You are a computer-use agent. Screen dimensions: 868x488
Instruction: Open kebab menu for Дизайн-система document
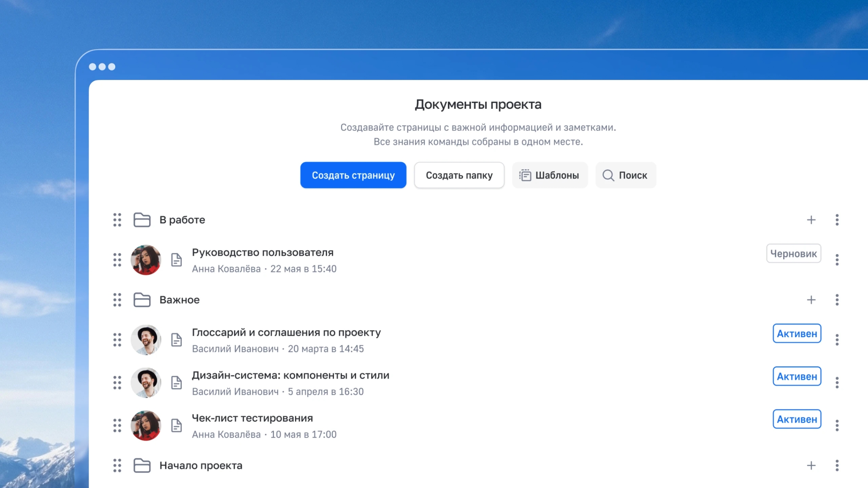click(837, 383)
